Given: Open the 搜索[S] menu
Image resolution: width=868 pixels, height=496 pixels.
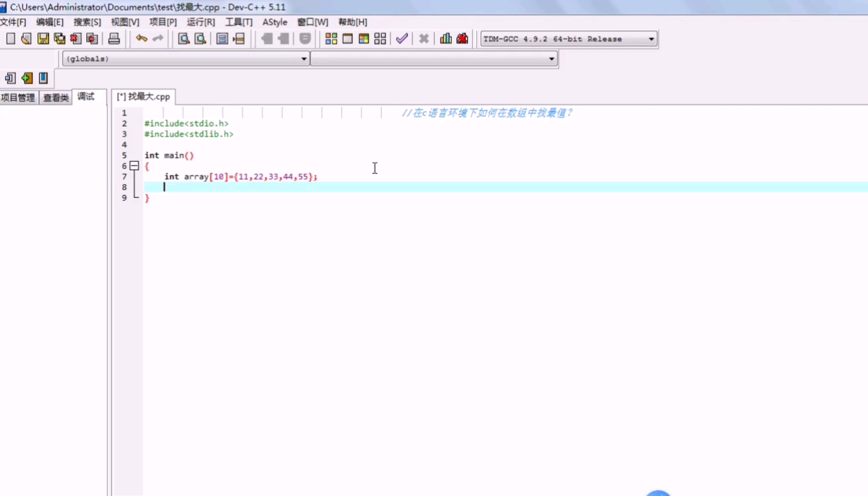Looking at the screenshot, I should (x=87, y=22).
